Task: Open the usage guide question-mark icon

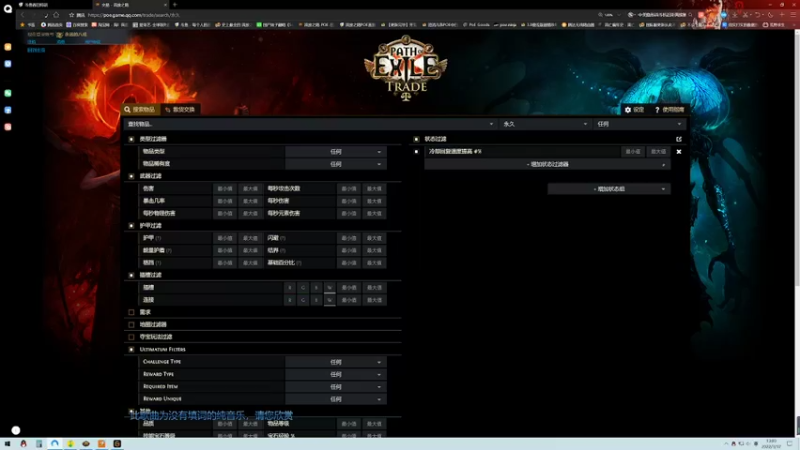Action: (x=657, y=110)
